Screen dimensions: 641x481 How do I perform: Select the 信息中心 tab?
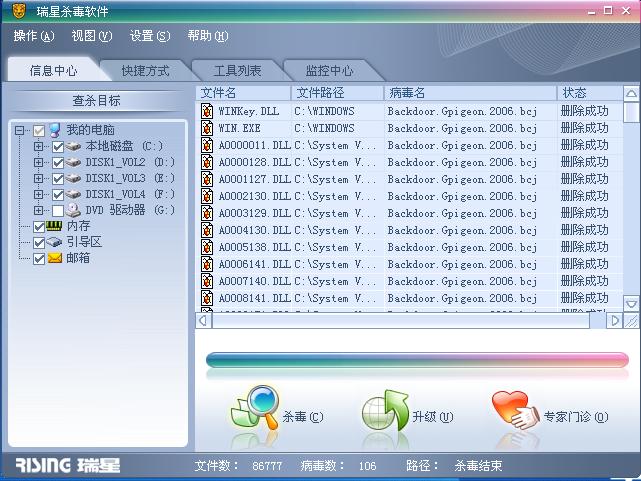pos(54,70)
